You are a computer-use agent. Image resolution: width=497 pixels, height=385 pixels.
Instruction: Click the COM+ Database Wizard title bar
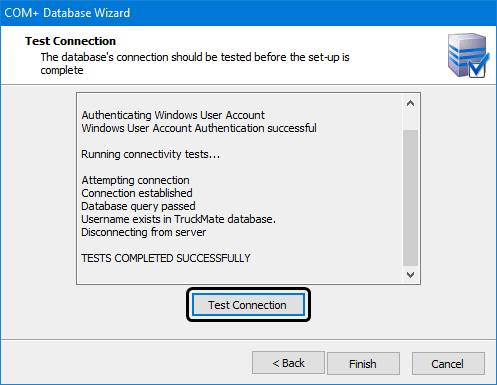[248, 13]
